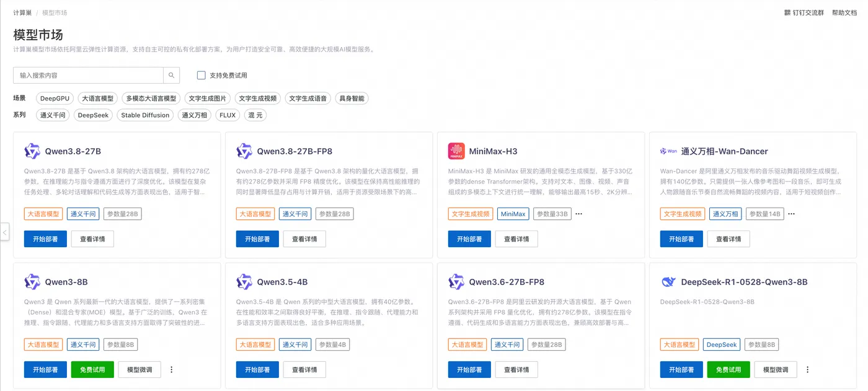Filter by 多模态大语言模型 scenario tag
Image resolution: width=868 pixels, height=391 pixels.
pos(151,99)
